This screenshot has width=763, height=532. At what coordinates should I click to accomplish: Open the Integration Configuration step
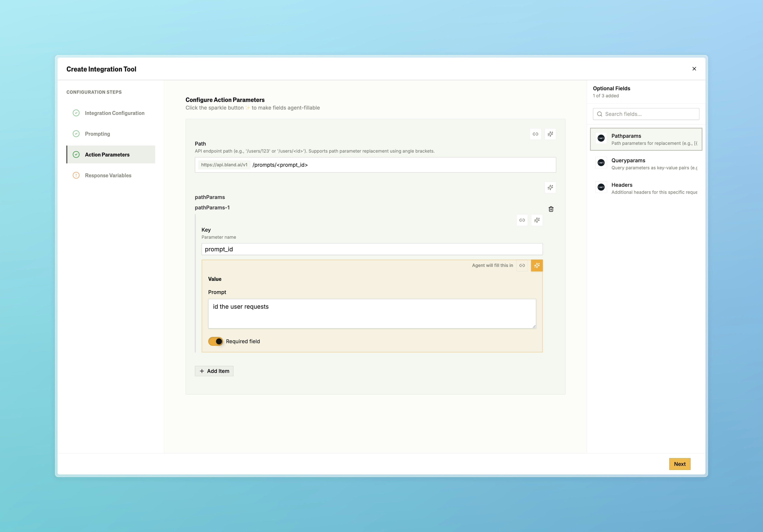tap(114, 113)
